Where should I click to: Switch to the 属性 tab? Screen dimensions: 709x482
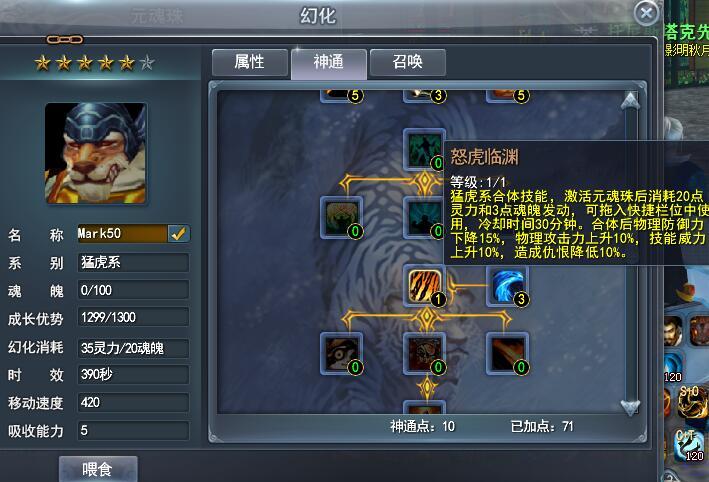click(x=250, y=62)
